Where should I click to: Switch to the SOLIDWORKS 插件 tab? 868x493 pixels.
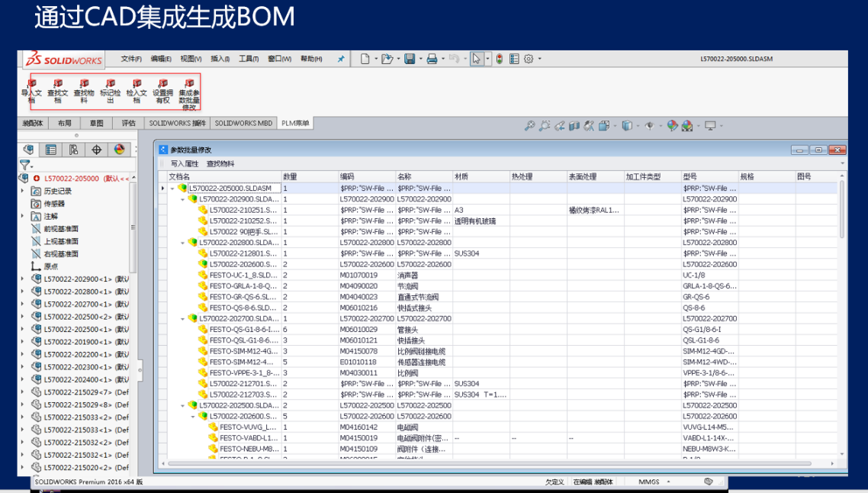(x=177, y=123)
